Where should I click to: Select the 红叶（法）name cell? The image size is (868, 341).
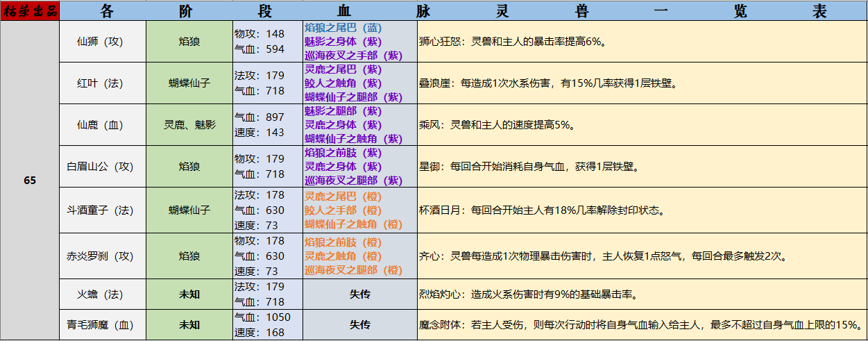103,83
